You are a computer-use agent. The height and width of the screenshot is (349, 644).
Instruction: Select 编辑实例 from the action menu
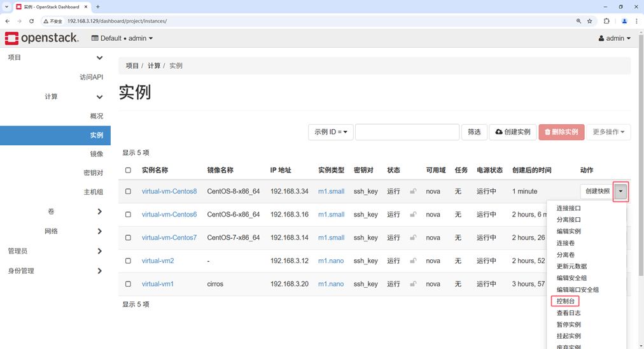[568, 231]
